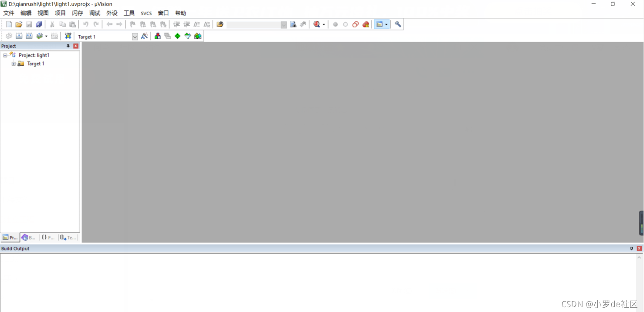Click the Paste clipboard icon

coord(72,24)
